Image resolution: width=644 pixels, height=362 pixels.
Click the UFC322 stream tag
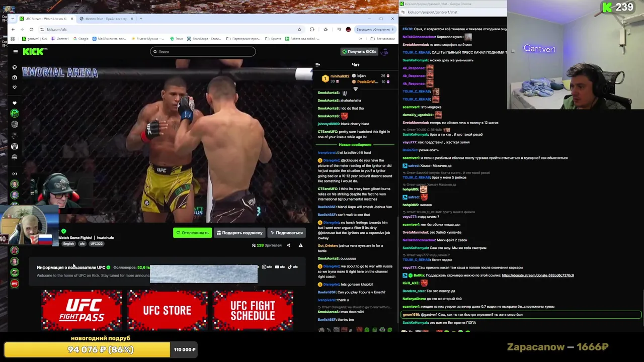pyautogui.click(x=96, y=244)
